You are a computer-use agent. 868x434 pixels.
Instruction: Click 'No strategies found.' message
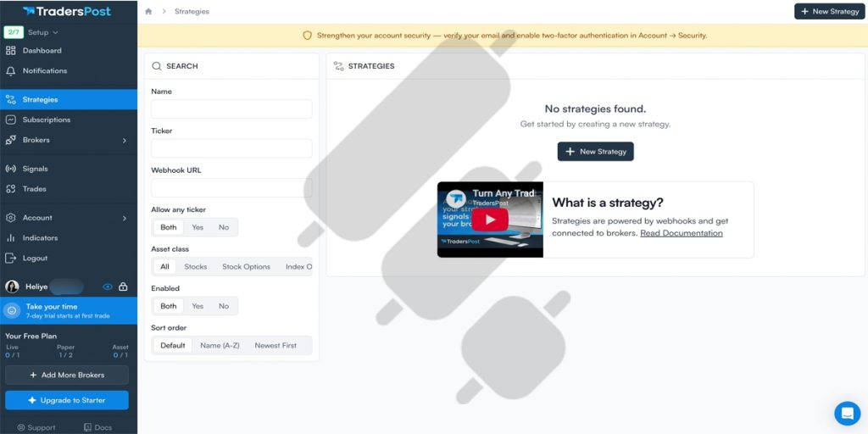596,109
